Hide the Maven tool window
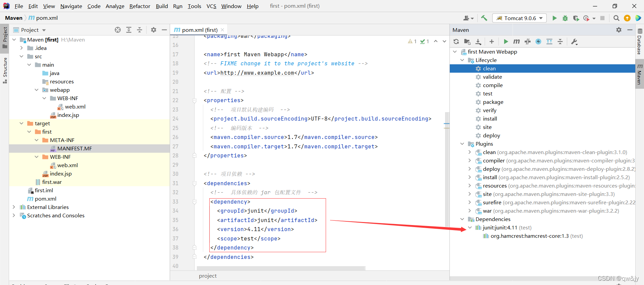 point(630,30)
